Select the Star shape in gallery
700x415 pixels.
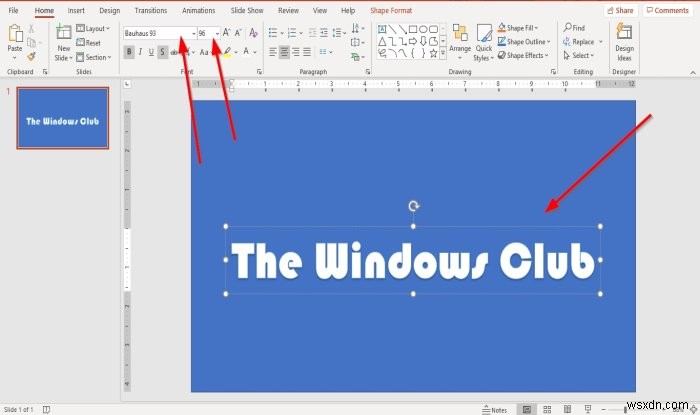pyautogui.click(x=433, y=54)
